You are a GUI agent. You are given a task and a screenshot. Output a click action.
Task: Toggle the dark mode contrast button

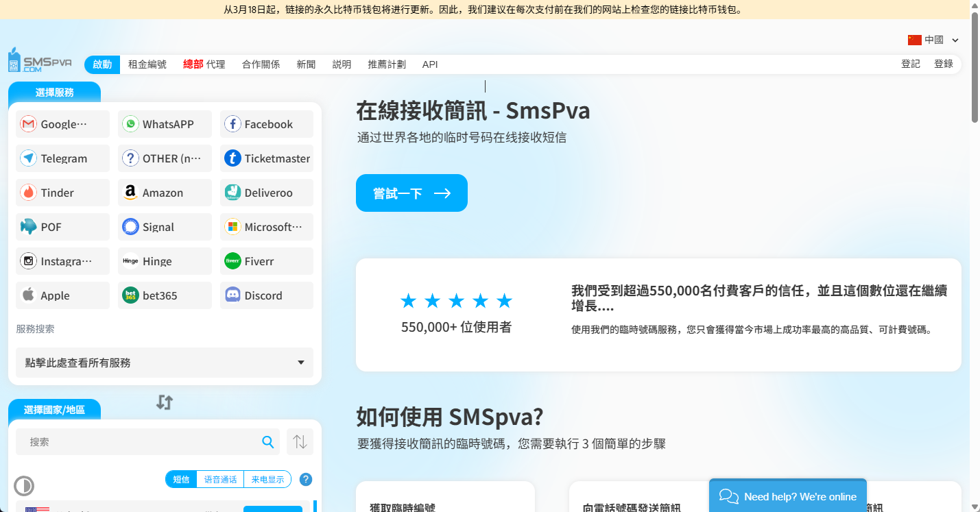click(x=24, y=486)
